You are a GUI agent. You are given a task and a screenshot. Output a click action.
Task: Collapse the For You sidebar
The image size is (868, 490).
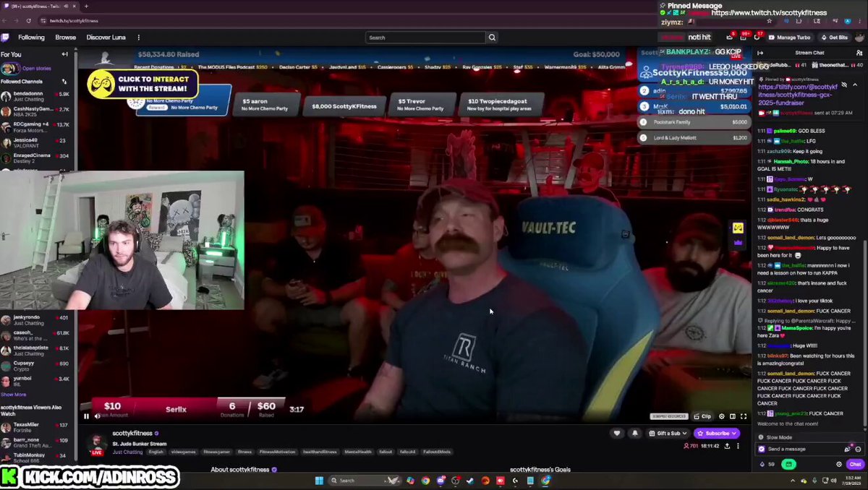64,54
